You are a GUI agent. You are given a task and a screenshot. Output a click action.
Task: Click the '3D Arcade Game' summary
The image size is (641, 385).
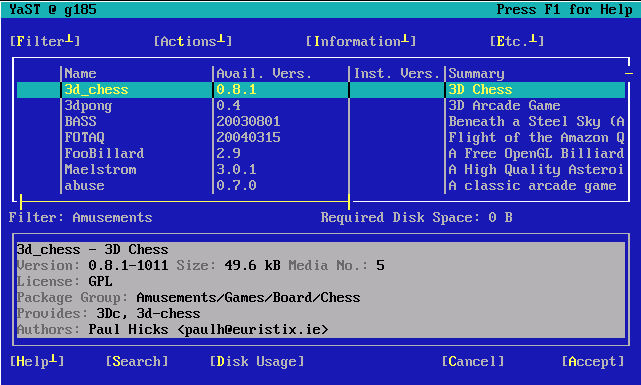504,105
